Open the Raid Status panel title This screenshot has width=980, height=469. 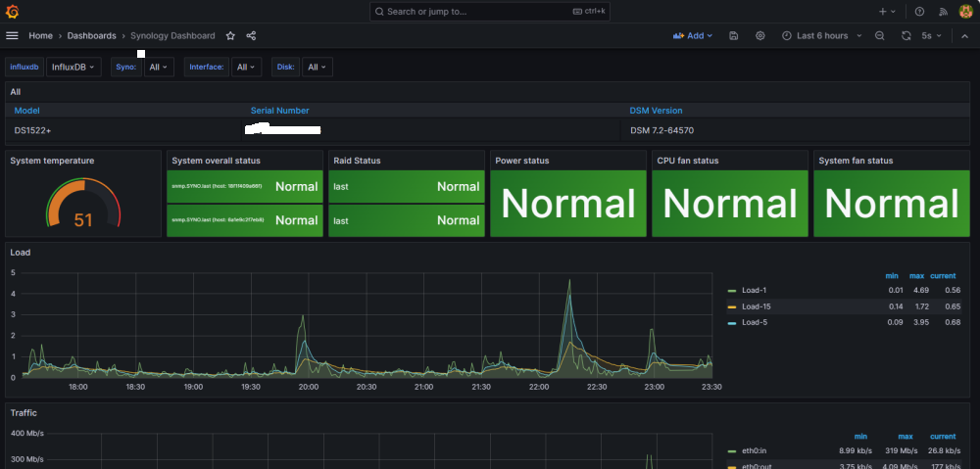(x=357, y=161)
